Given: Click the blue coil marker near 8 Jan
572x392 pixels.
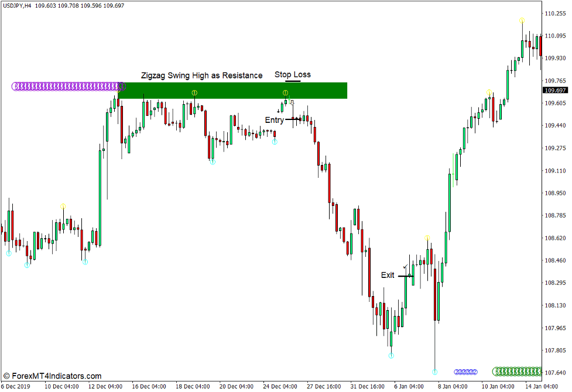Looking at the screenshot, I should (x=465, y=372).
